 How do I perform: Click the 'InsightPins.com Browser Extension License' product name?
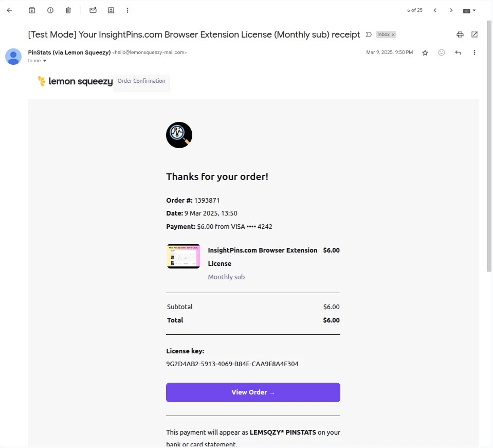[263, 257]
